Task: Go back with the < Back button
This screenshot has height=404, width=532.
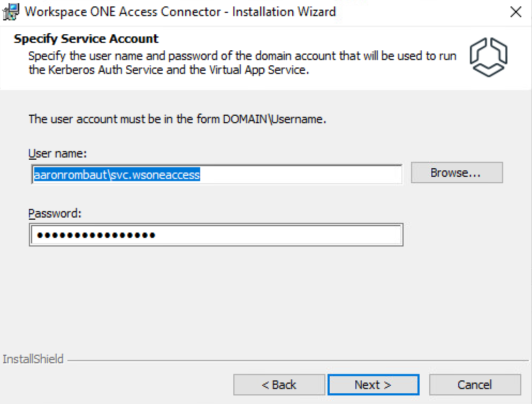Action: 279,385
